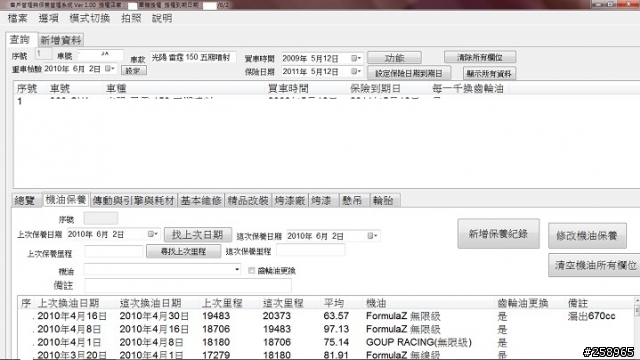Open the 拍照 menu
This screenshot has width=640, height=360.
[131, 18]
